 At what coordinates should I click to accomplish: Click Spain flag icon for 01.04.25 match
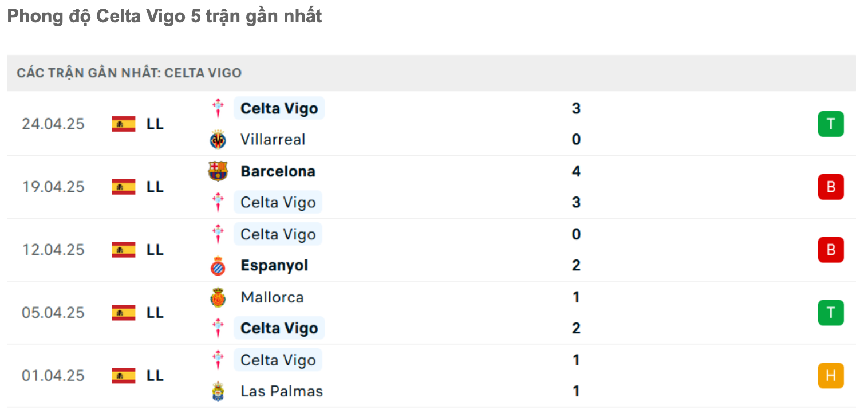pyautogui.click(x=124, y=376)
